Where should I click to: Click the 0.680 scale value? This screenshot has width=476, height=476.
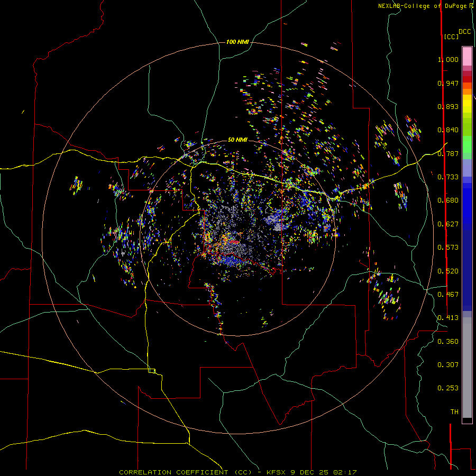(x=448, y=200)
